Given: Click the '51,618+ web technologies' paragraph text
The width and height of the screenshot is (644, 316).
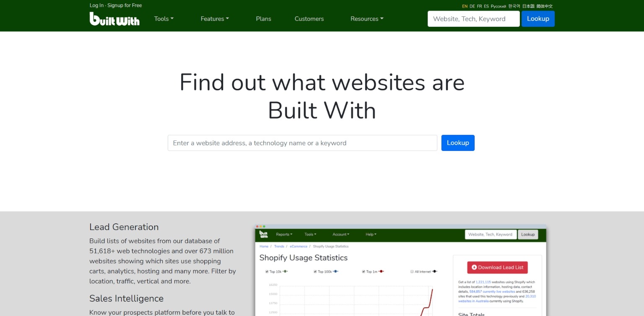Looking at the screenshot, I should pos(163,261).
